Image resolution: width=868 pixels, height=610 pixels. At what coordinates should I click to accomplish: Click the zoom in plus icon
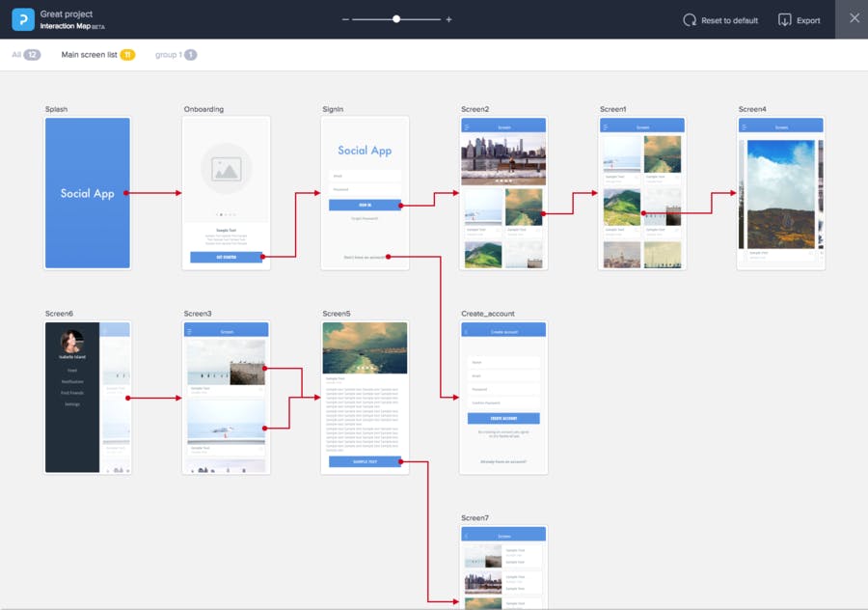pyautogui.click(x=448, y=19)
